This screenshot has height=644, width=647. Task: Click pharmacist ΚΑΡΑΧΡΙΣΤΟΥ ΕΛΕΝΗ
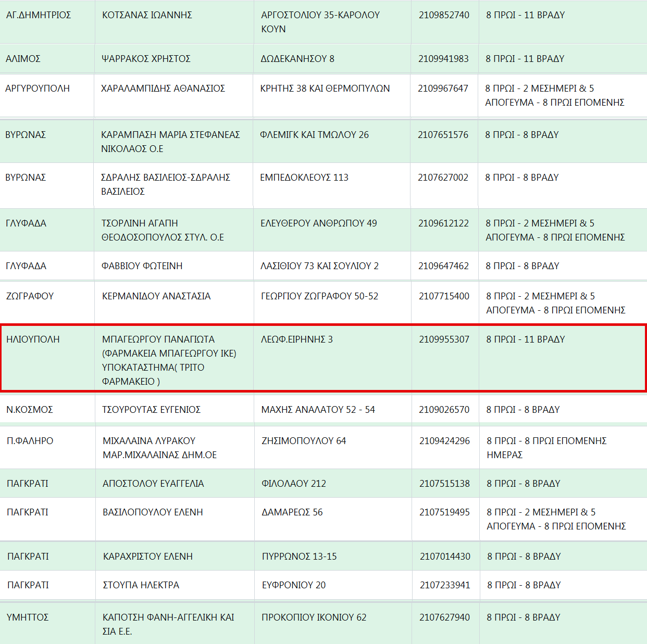coord(148,557)
